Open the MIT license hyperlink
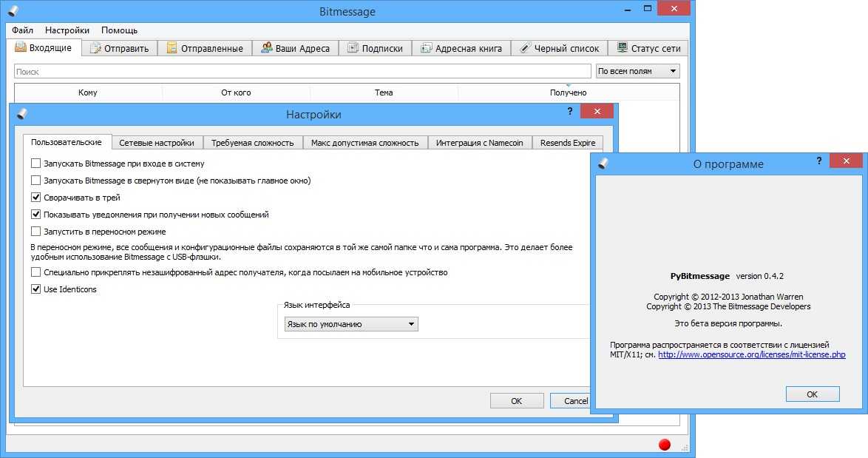The width and height of the screenshot is (868, 458). click(x=751, y=355)
